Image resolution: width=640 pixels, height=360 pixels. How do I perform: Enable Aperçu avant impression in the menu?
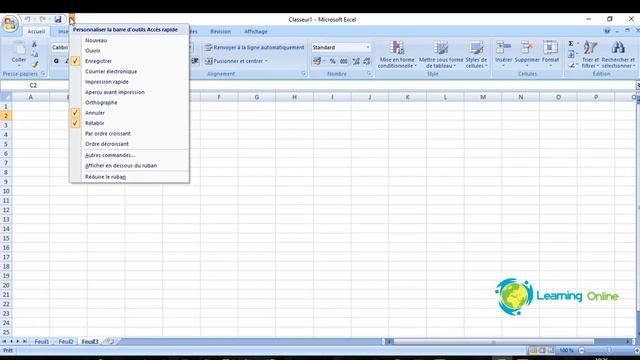click(129, 92)
